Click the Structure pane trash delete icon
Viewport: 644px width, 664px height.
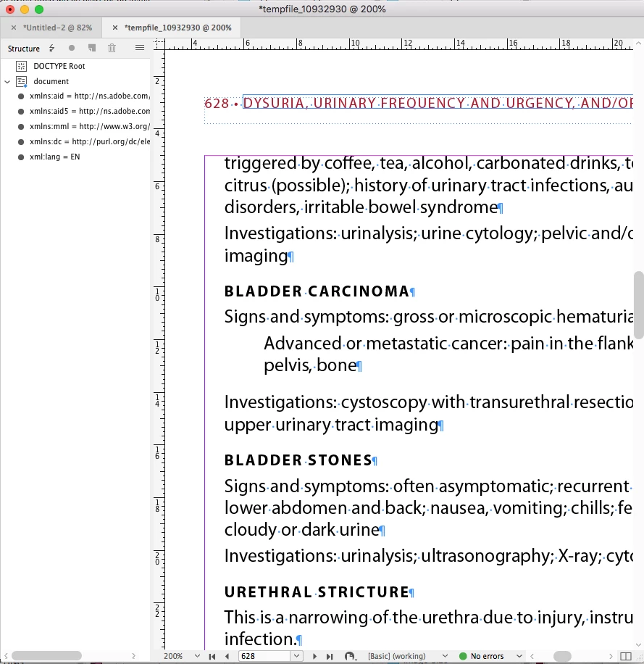coord(112,48)
